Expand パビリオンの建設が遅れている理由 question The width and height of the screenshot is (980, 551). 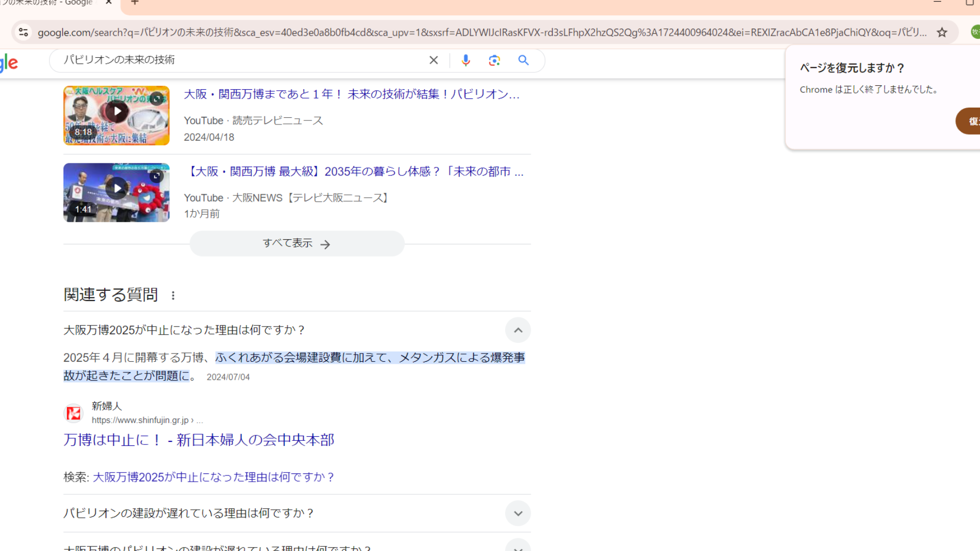coord(518,513)
